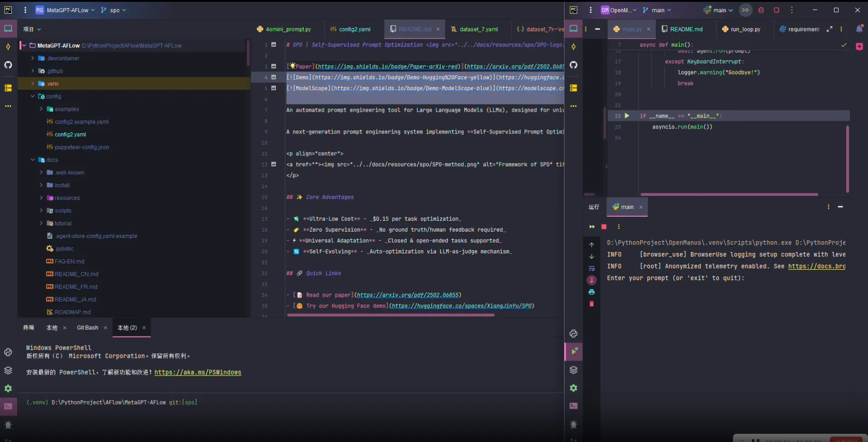
Task: Switch to 4omini_prompt.py tab
Action: click(x=284, y=29)
